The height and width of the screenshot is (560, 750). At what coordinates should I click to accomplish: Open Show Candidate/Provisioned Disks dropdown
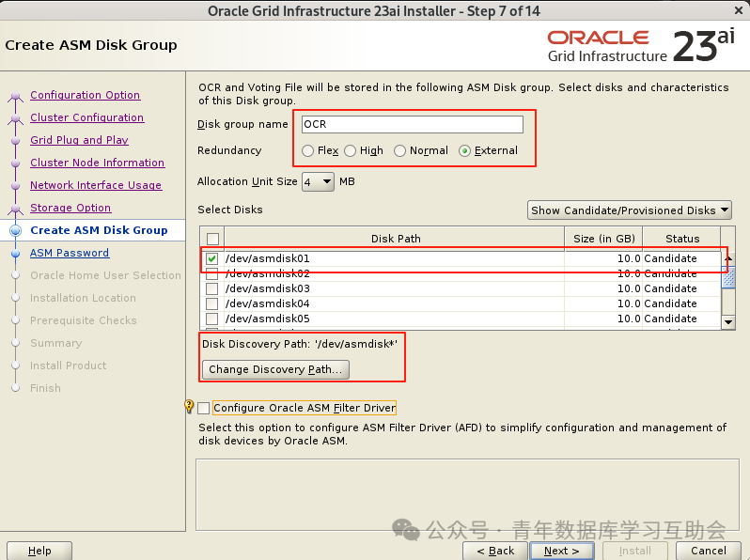pyautogui.click(x=630, y=210)
